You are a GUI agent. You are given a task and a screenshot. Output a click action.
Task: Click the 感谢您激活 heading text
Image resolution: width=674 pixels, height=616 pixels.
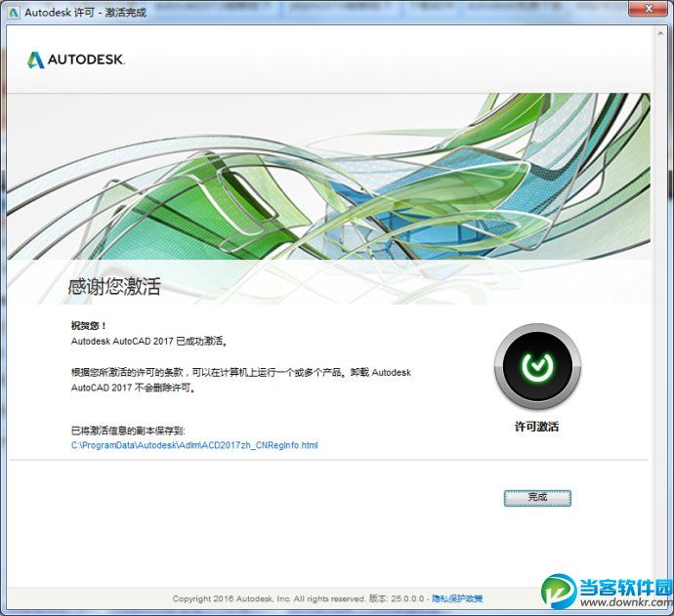(114, 286)
